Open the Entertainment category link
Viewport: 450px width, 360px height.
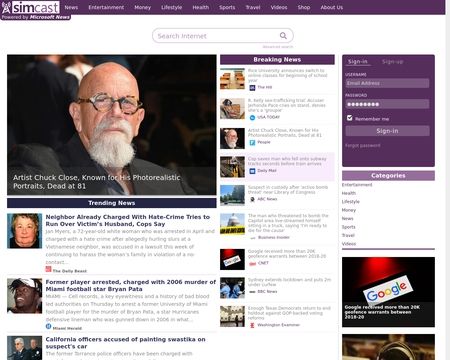click(x=357, y=185)
